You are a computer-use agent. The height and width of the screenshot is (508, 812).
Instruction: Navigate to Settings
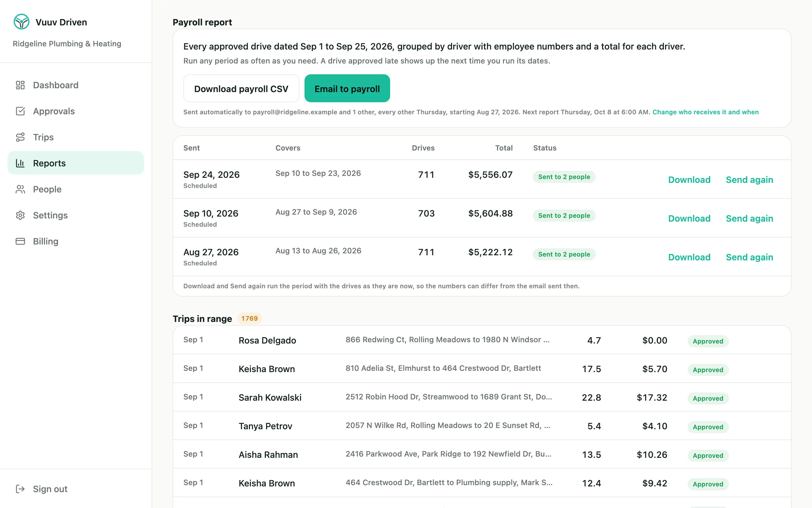pos(76,215)
